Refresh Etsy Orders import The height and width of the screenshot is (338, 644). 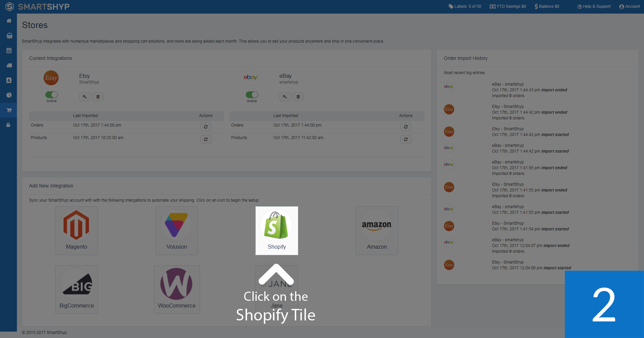coord(206,127)
